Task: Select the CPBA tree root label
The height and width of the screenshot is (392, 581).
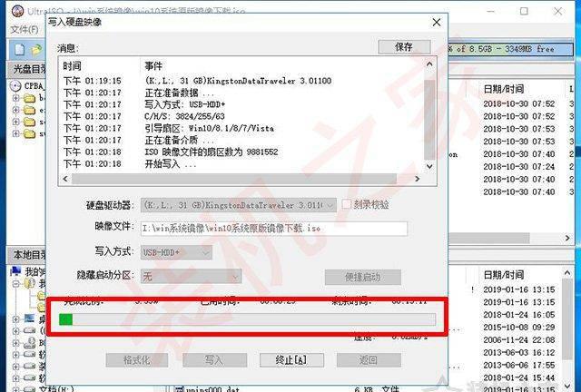Action: click(x=34, y=86)
